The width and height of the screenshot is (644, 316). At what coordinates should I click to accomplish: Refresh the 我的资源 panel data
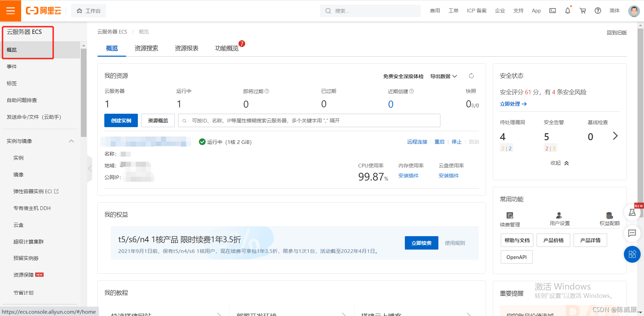pyautogui.click(x=471, y=76)
